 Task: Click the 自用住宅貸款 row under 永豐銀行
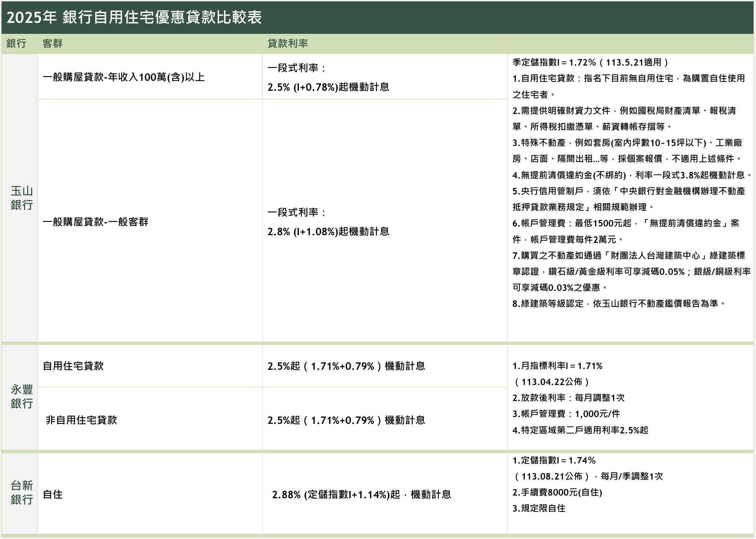(x=73, y=366)
